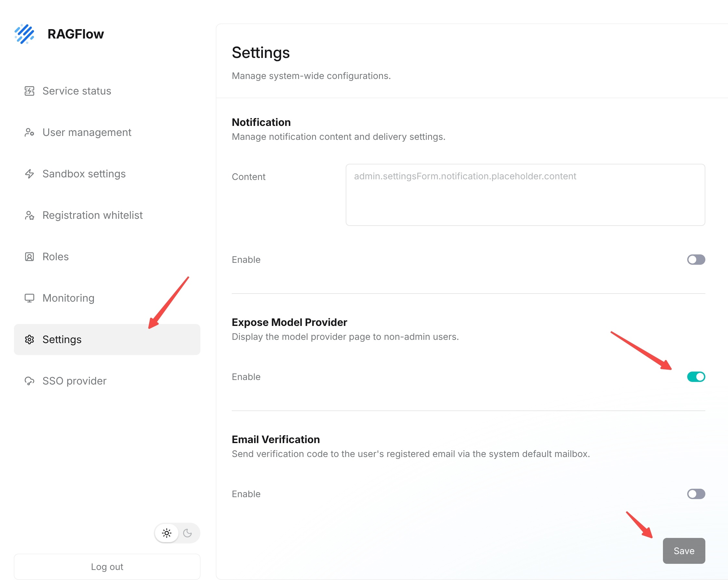Click the Email Verification heading
Image resolution: width=728 pixels, height=580 pixels.
(275, 440)
